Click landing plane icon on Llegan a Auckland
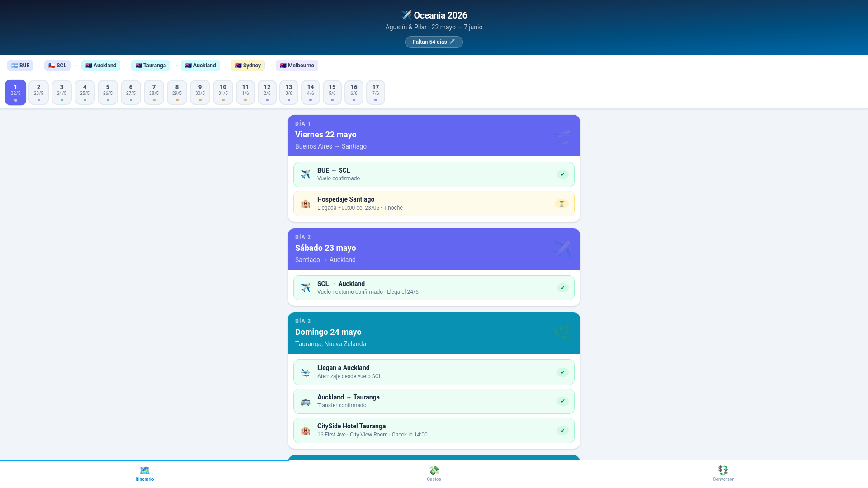 click(x=306, y=372)
